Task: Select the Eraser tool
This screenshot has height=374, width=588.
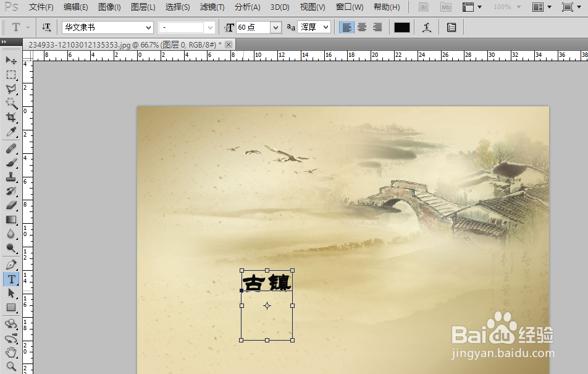Action: click(x=11, y=205)
